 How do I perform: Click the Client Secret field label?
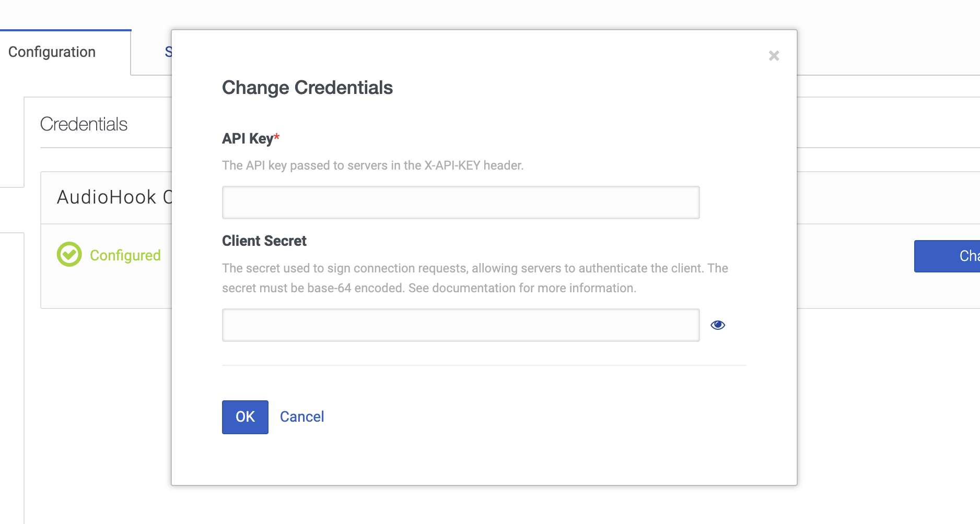[264, 241]
